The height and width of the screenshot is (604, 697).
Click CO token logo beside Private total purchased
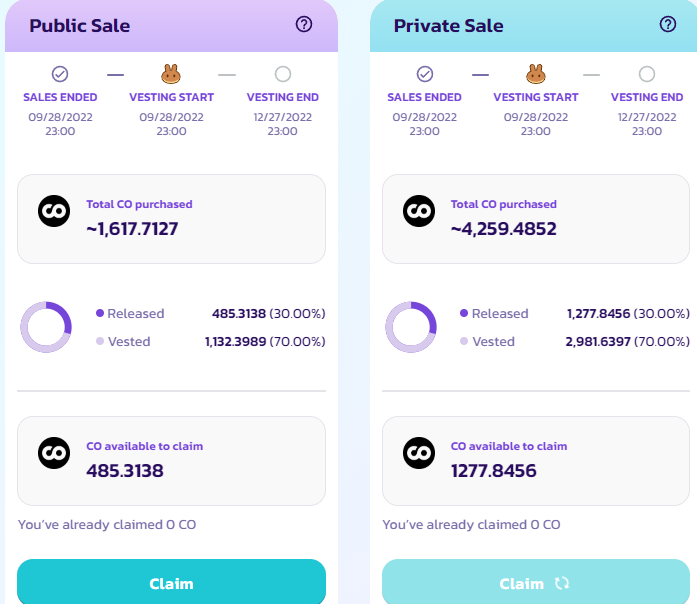[x=418, y=211]
